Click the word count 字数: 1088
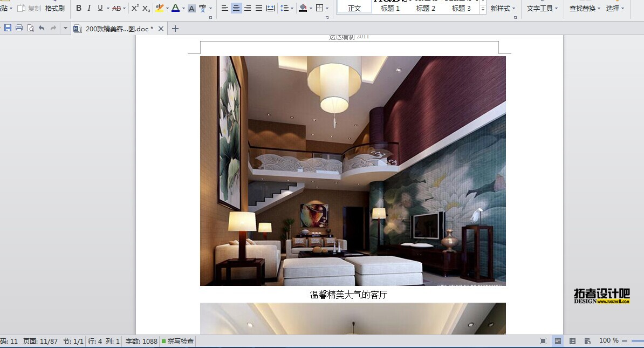 (x=141, y=342)
